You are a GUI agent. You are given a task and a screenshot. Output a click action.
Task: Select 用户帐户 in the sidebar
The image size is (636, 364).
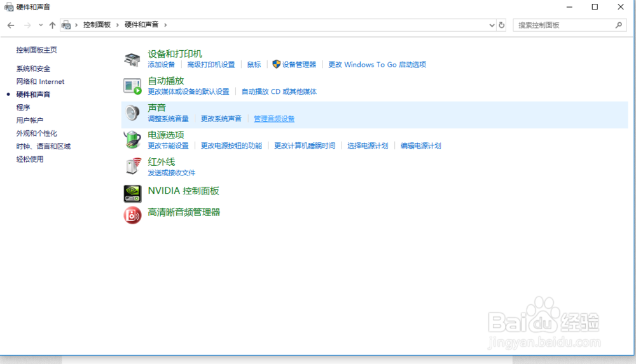[30, 121]
